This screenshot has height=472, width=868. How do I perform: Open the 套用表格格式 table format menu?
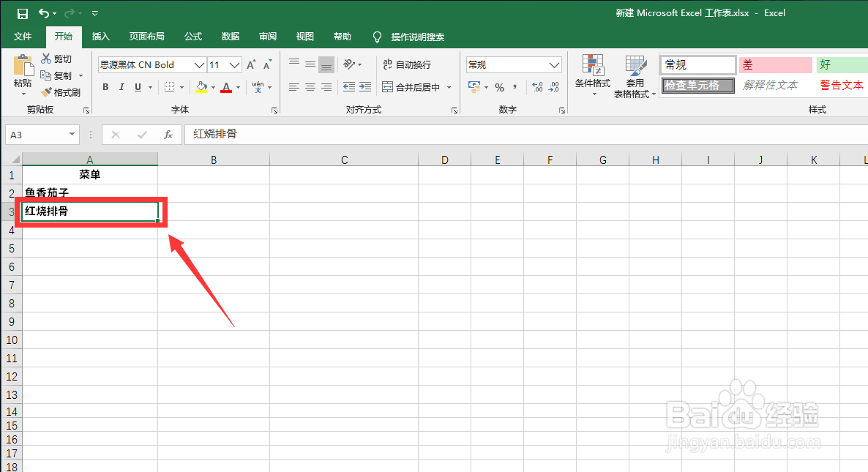(635, 76)
